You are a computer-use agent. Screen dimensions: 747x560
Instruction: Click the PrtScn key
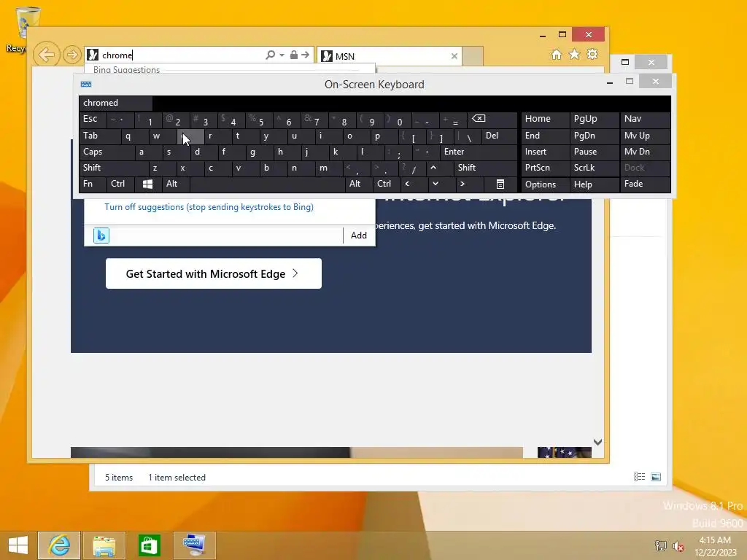pyautogui.click(x=545, y=168)
